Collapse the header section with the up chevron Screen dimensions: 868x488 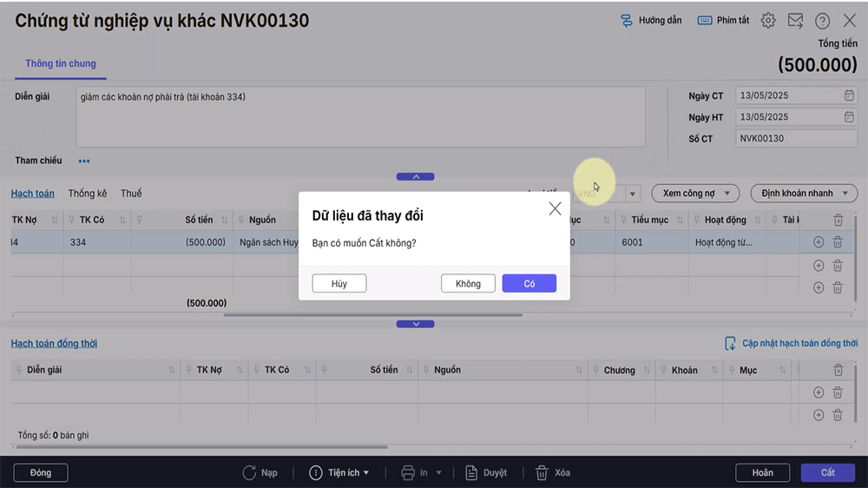(x=415, y=176)
